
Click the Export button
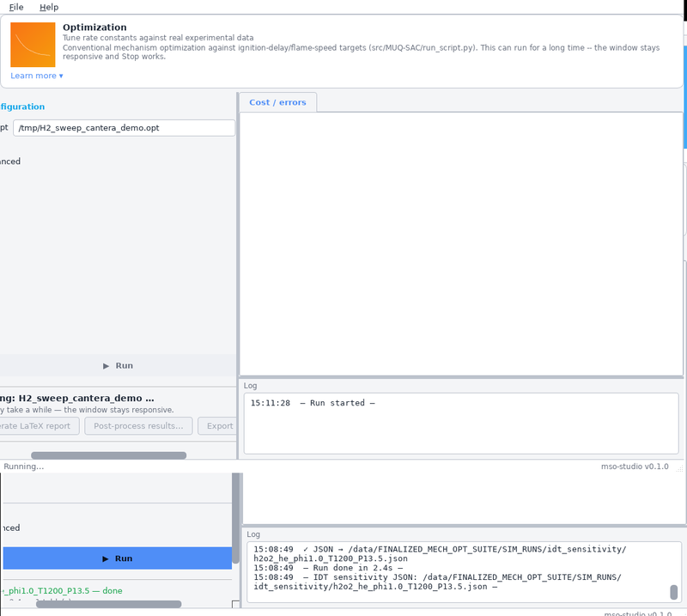click(x=218, y=426)
